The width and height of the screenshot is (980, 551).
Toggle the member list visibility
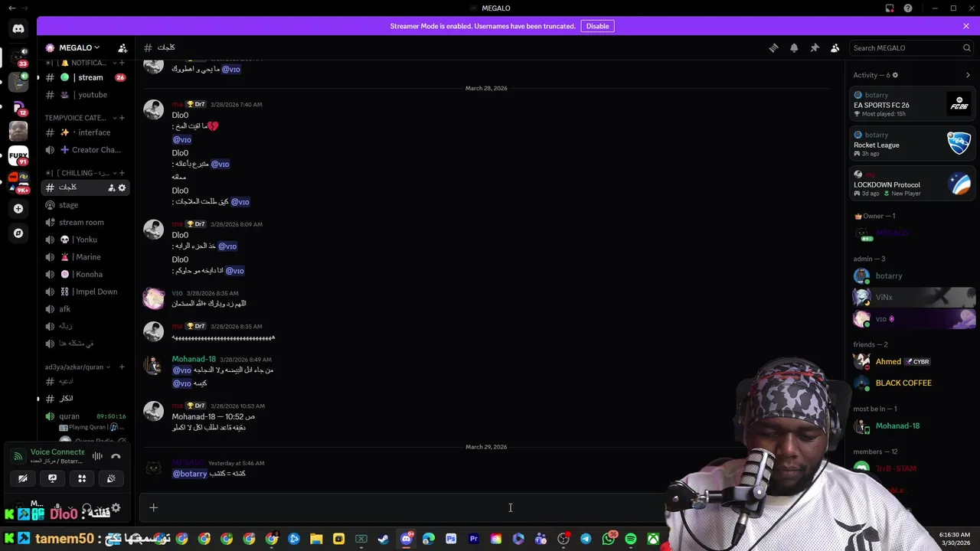point(835,47)
